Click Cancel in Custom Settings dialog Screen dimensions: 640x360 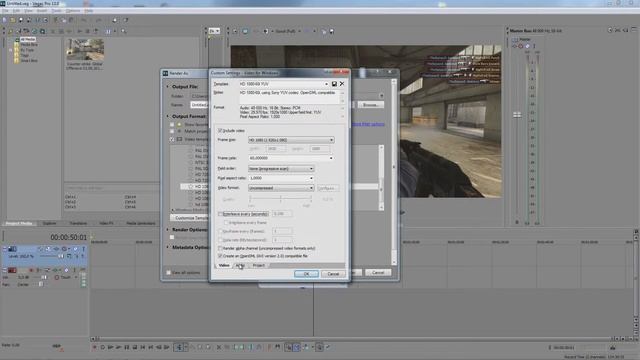[x=333, y=274]
